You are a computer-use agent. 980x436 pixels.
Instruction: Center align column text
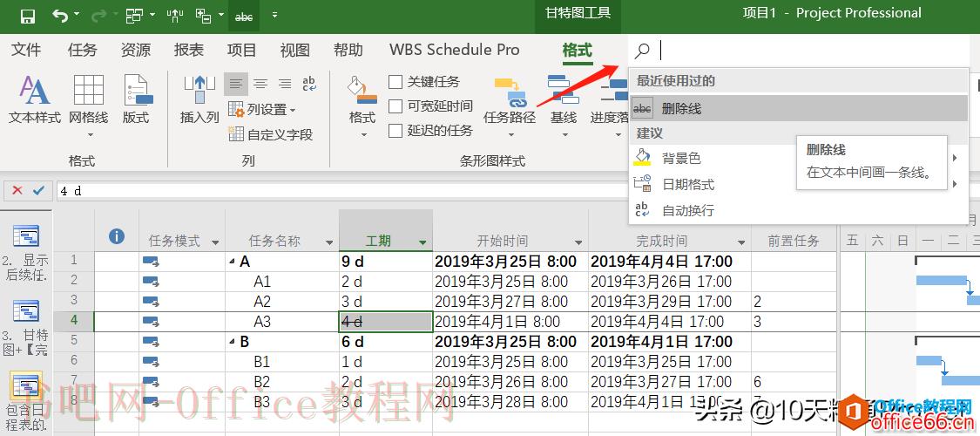coord(260,84)
